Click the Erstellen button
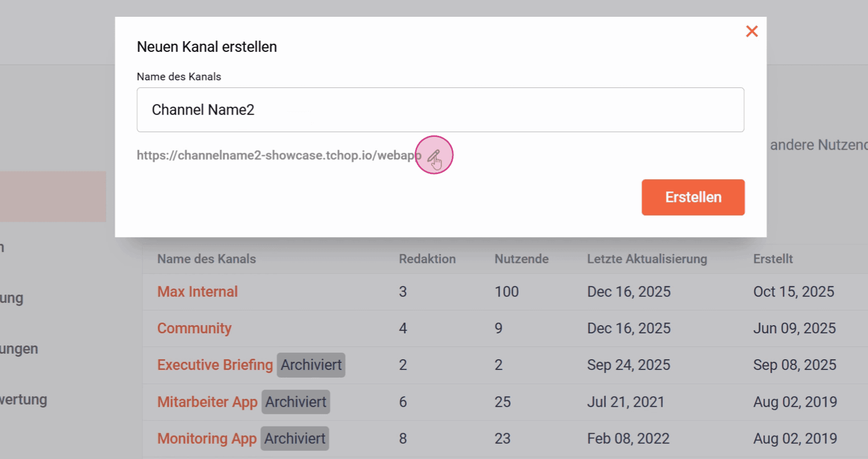Image resolution: width=868 pixels, height=459 pixels. click(693, 197)
